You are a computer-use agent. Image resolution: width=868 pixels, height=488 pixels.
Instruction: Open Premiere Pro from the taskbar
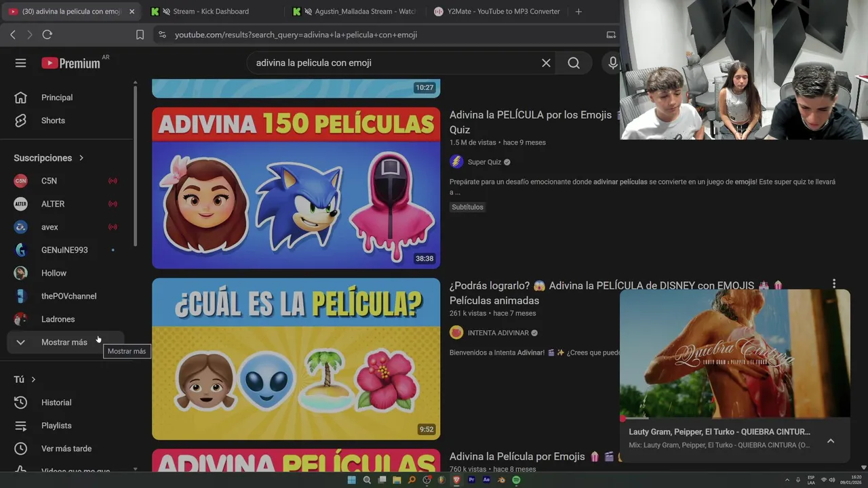471,480
